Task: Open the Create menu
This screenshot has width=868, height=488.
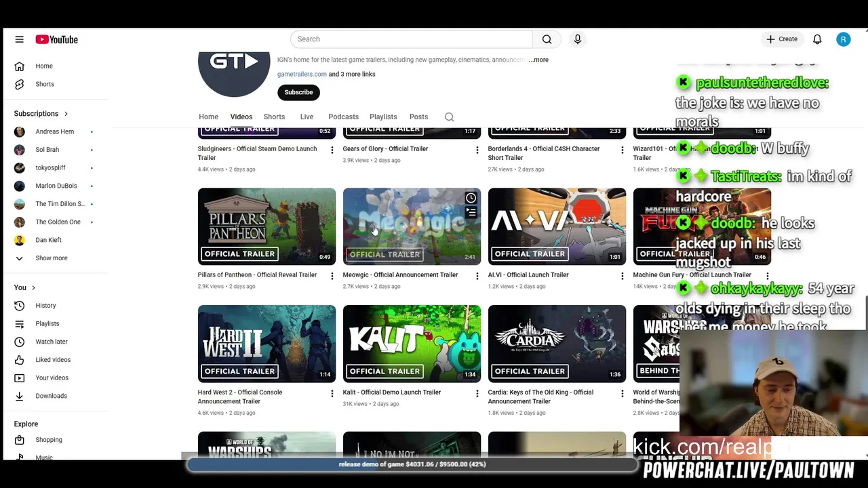Action: (782, 39)
